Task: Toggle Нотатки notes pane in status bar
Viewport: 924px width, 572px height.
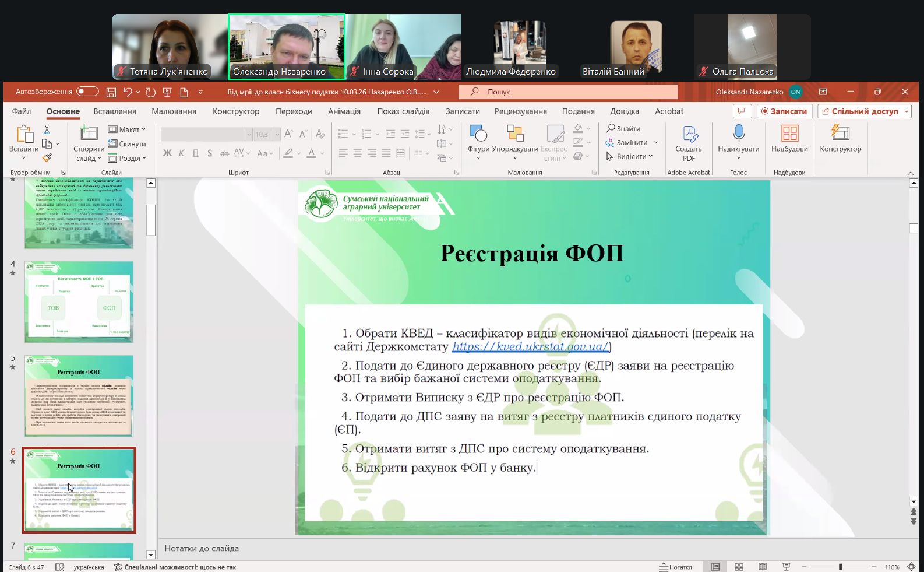Action: point(675,567)
